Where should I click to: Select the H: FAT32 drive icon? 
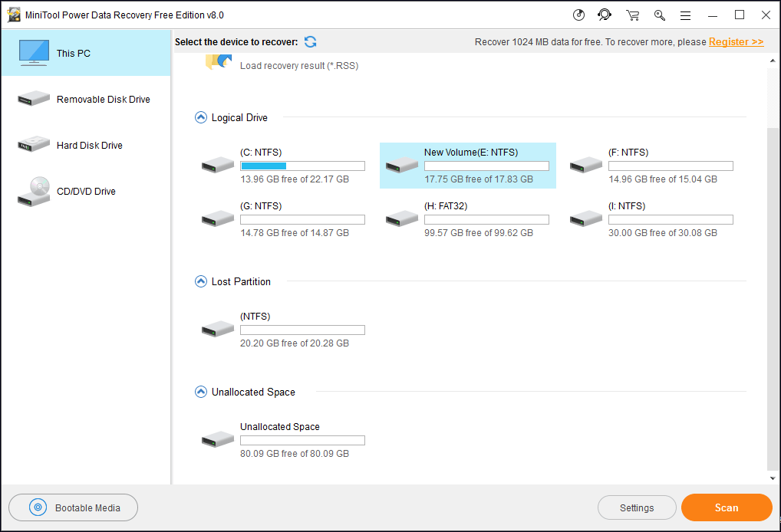(402, 218)
